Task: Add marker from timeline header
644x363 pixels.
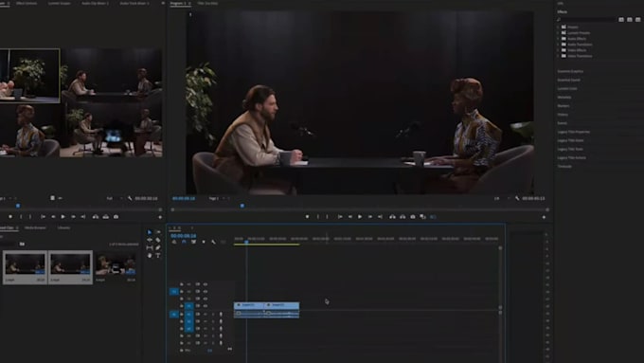Action: pyautogui.click(x=204, y=242)
